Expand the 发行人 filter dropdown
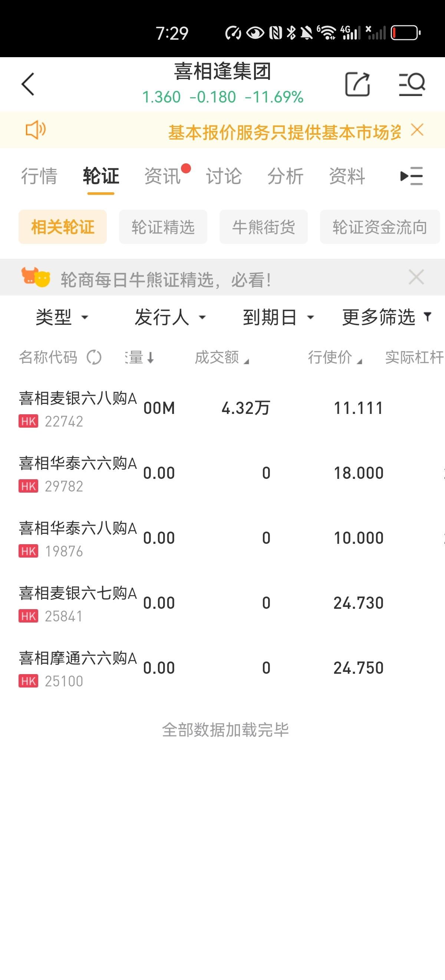 (x=170, y=317)
